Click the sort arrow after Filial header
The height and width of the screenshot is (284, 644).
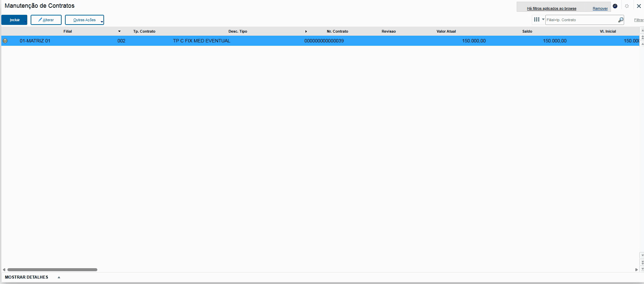(x=119, y=31)
